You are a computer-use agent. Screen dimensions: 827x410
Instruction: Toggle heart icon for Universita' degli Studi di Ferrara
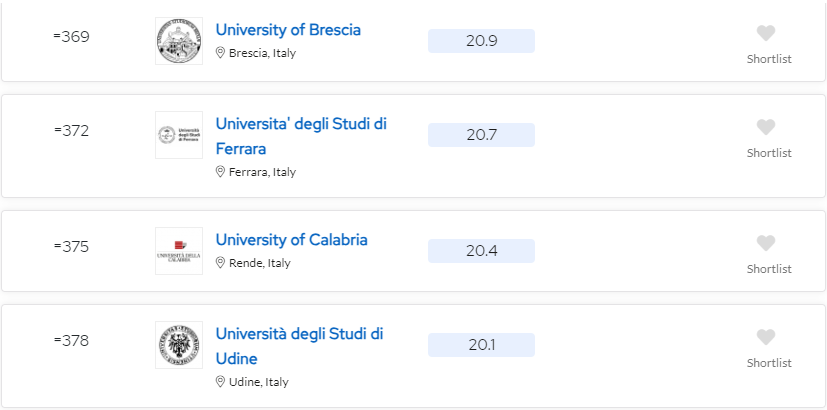coord(766,127)
